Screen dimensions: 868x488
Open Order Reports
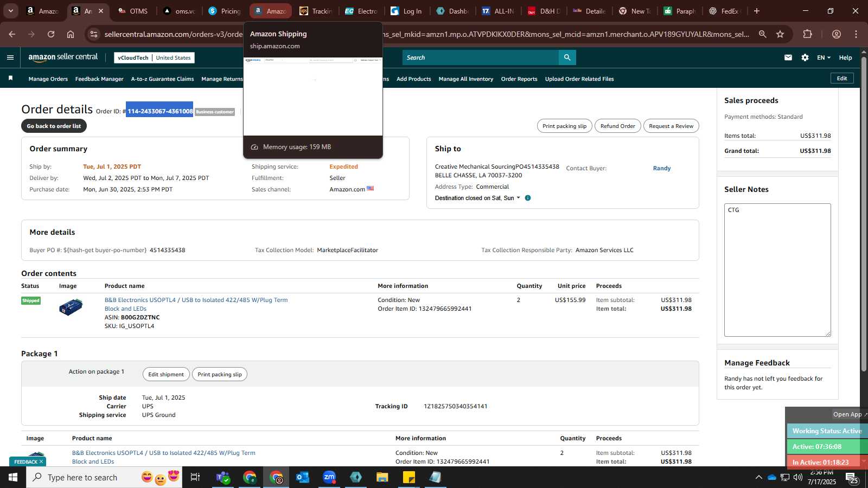pos(519,79)
